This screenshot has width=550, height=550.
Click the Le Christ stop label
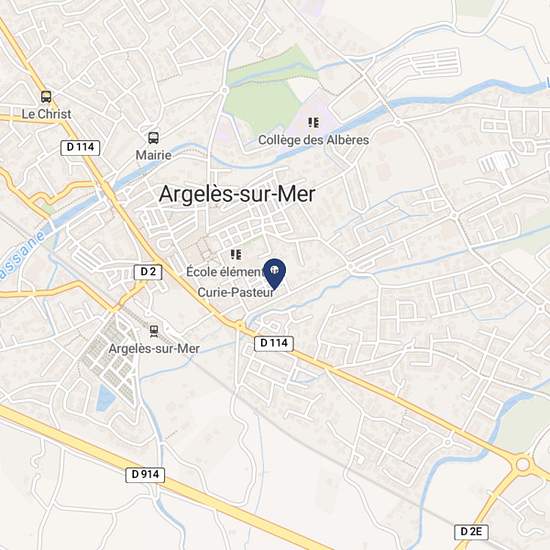click(46, 114)
